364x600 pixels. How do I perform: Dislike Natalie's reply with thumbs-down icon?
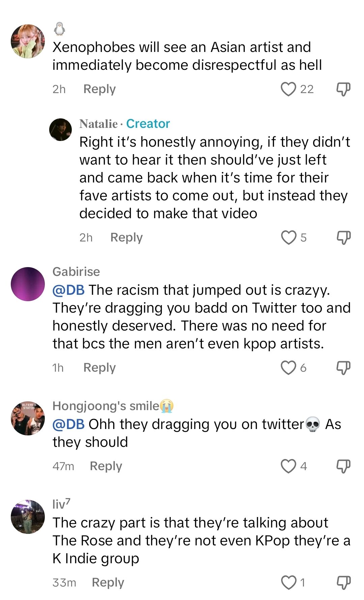click(x=343, y=237)
